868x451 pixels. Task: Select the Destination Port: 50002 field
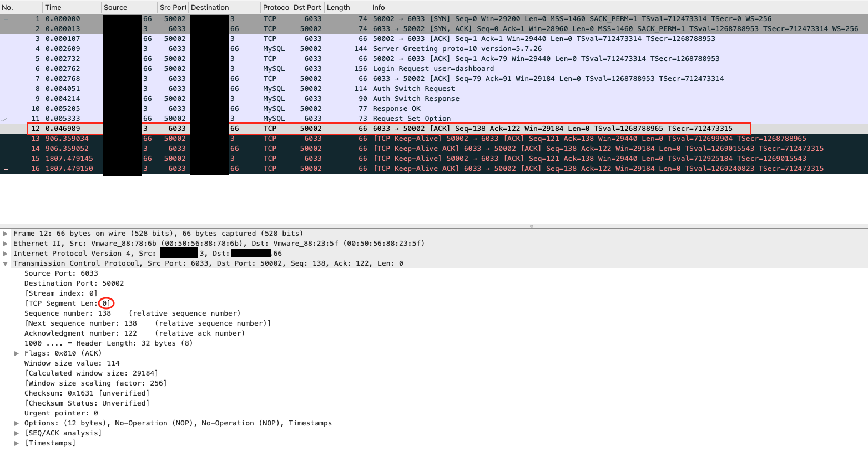pyautogui.click(x=74, y=283)
